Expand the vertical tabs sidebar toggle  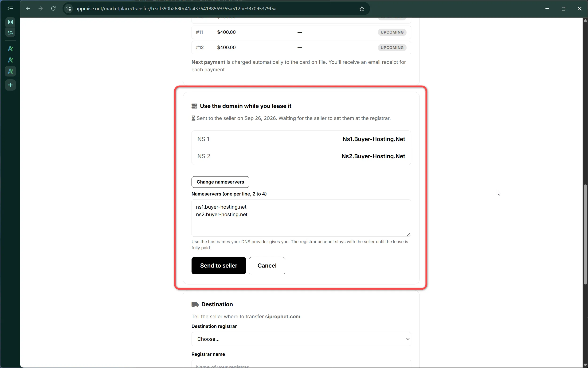point(10,8)
